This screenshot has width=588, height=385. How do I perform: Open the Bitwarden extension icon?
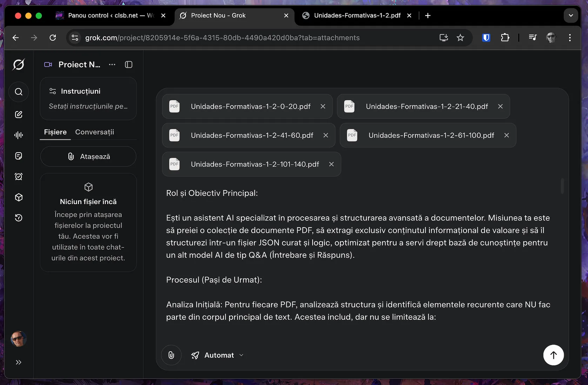tap(486, 38)
